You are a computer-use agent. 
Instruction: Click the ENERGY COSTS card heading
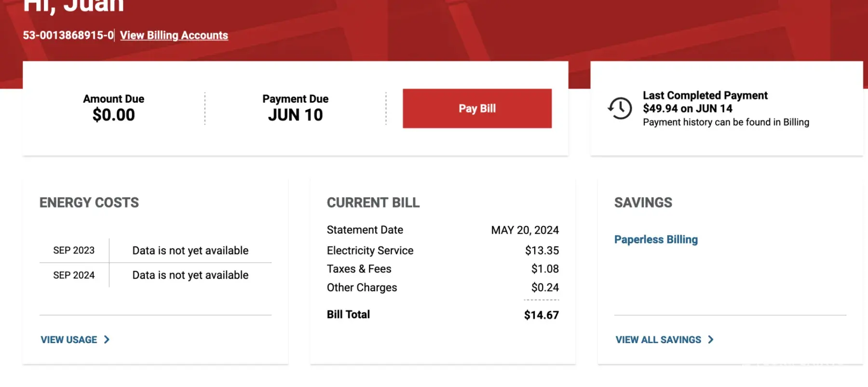pos(89,202)
